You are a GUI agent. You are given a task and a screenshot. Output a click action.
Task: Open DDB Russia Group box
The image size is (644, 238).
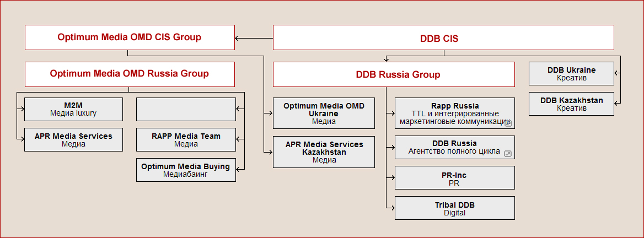point(394,74)
